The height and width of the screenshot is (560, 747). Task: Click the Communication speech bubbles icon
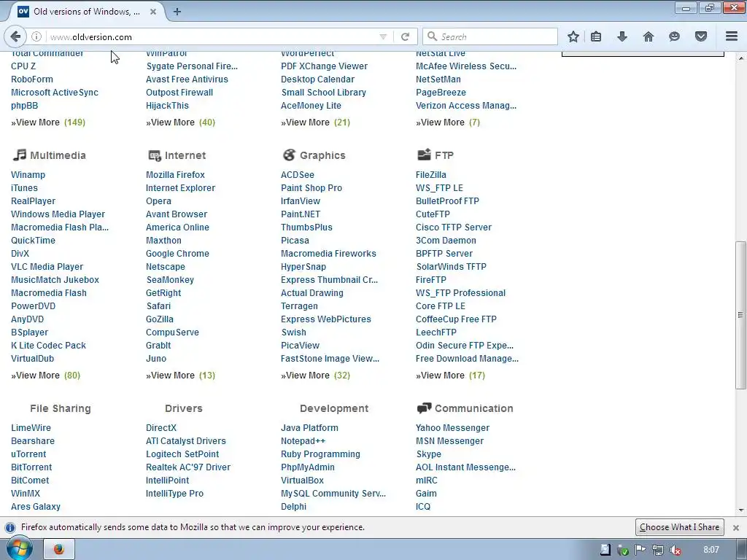pos(424,408)
